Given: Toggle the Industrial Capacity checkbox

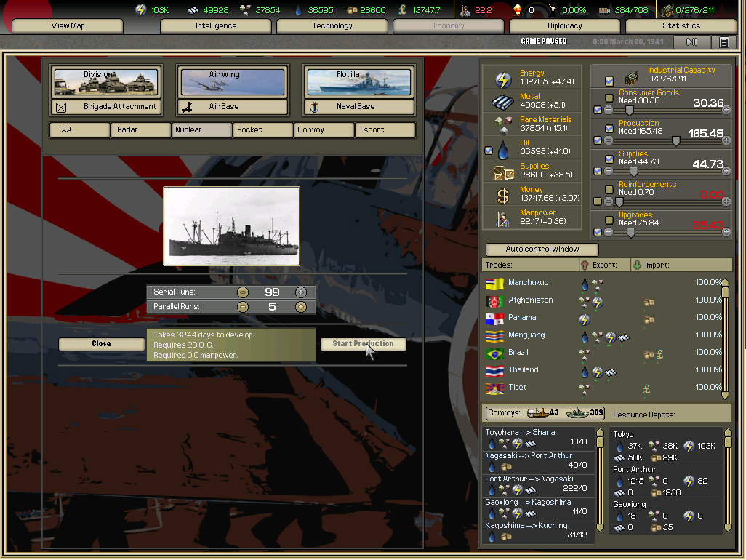Looking at the screenshot, I should 609,80.
